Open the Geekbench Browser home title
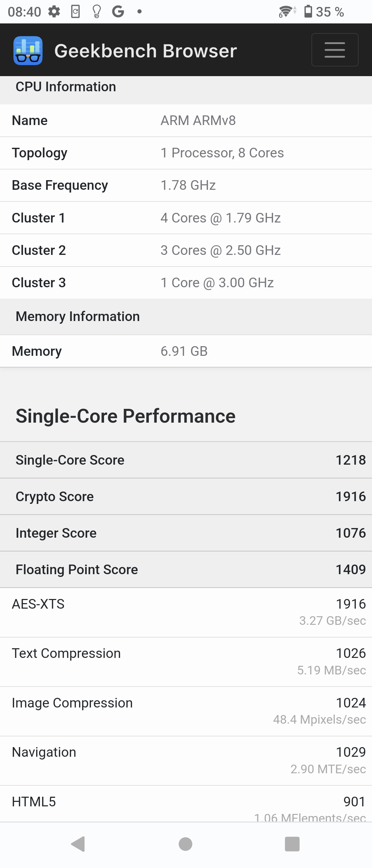This screenshot has width=372, height=868. [x=145, y=51]
